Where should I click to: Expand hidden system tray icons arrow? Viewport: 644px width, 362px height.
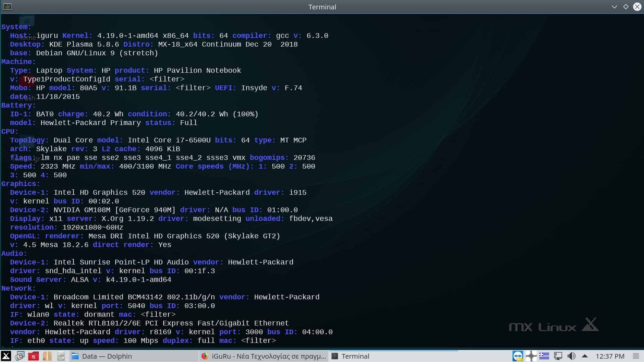point(585,356)
